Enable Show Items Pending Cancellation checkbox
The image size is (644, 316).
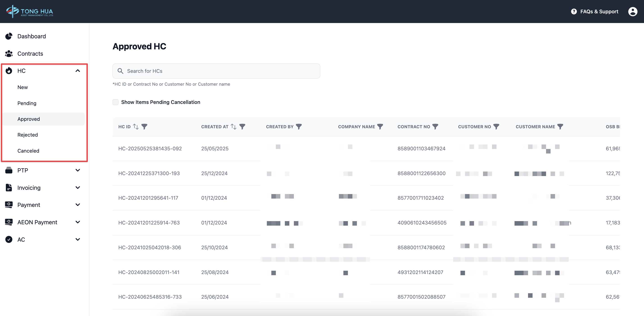[x=116, y=102]
